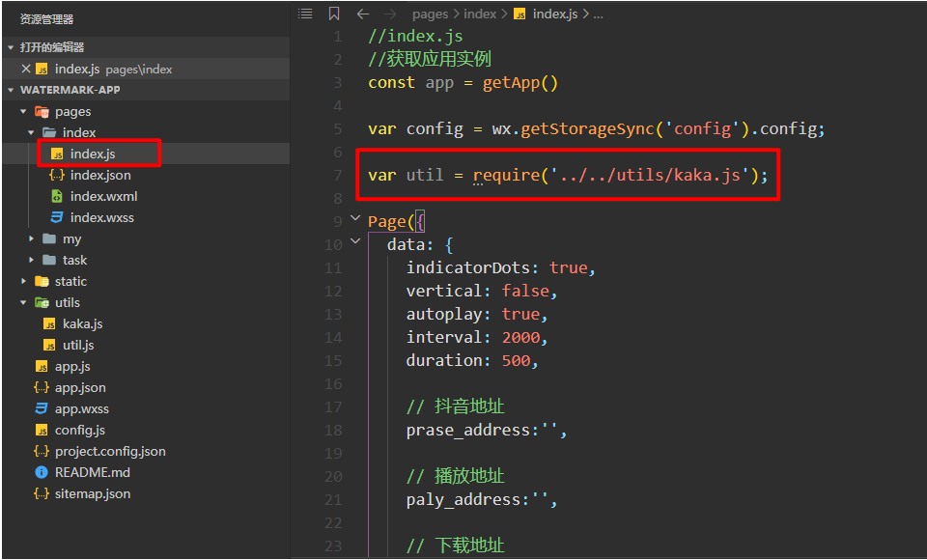
Task: Click the require path '../../utils/kaka.js'
Action: (650, 175)
